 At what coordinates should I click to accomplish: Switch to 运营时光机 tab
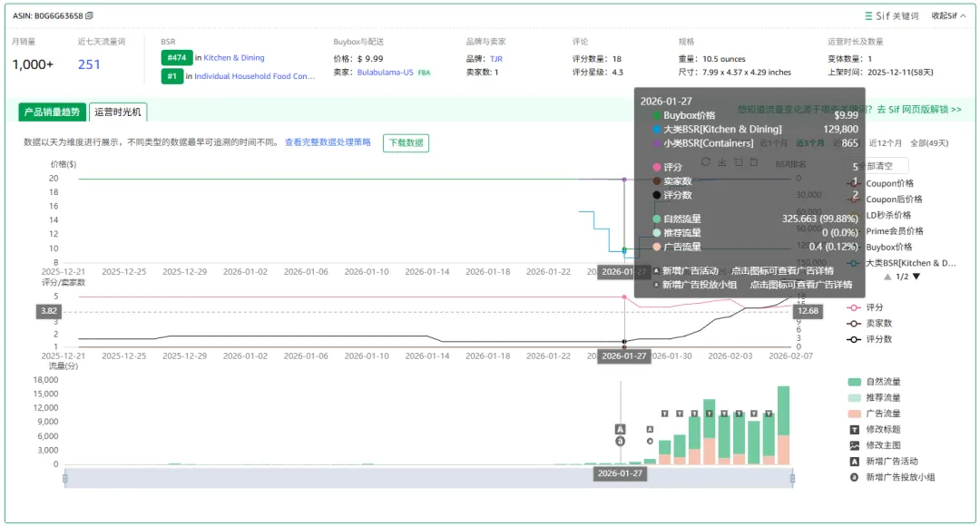[118, 112]
